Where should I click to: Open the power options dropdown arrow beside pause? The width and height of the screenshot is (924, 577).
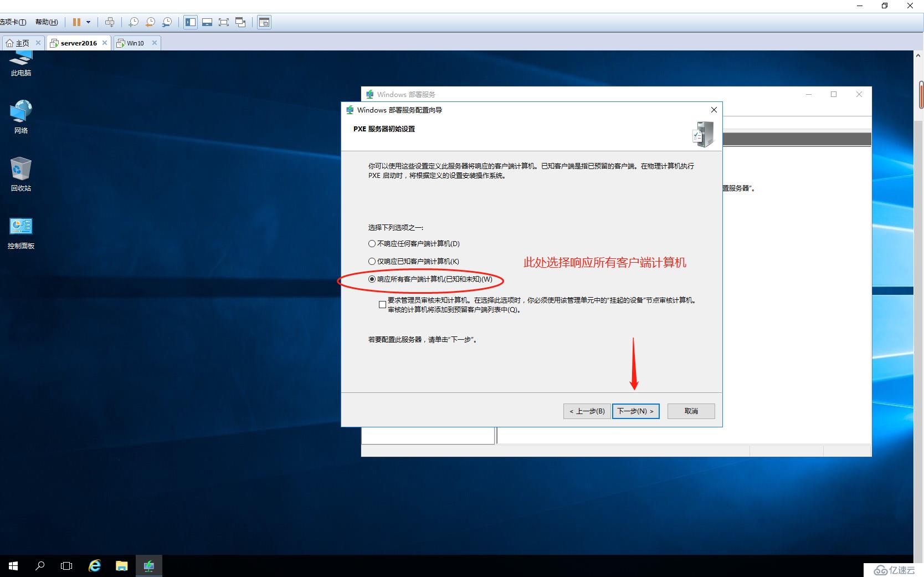click(x=88, y=22)
